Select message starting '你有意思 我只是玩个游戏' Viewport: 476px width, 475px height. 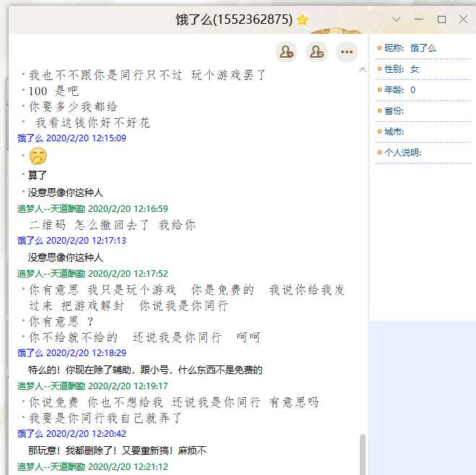point(187,298)
